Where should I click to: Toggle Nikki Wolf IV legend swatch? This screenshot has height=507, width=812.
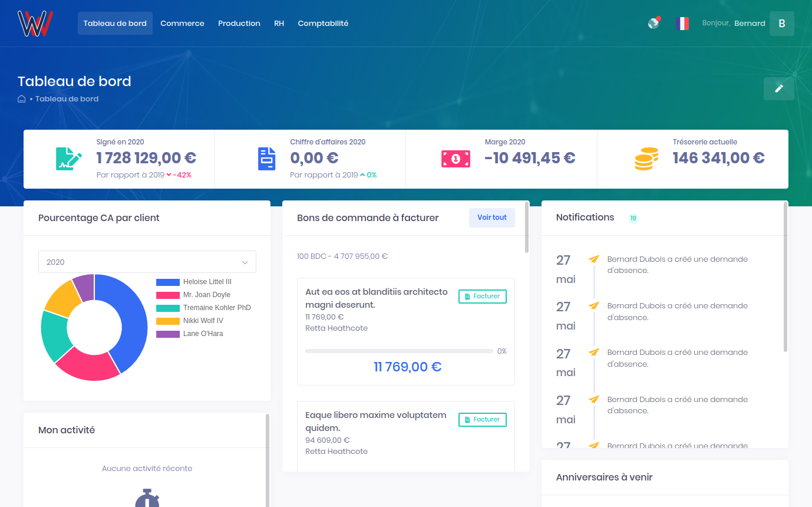168,321
